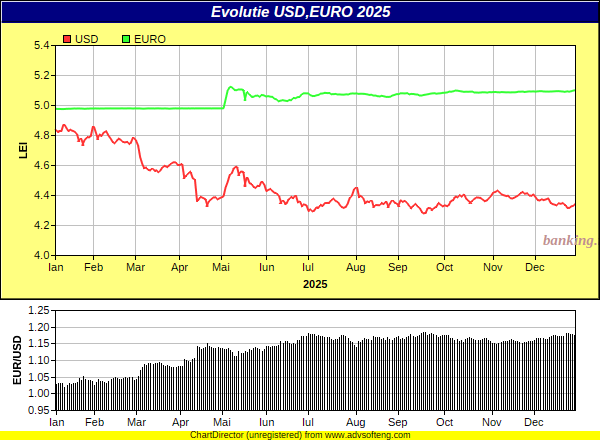Click the Nov label under the EUR/USD bar chart
This screenshot has width=600, height=440.
(x=492, y=422)
